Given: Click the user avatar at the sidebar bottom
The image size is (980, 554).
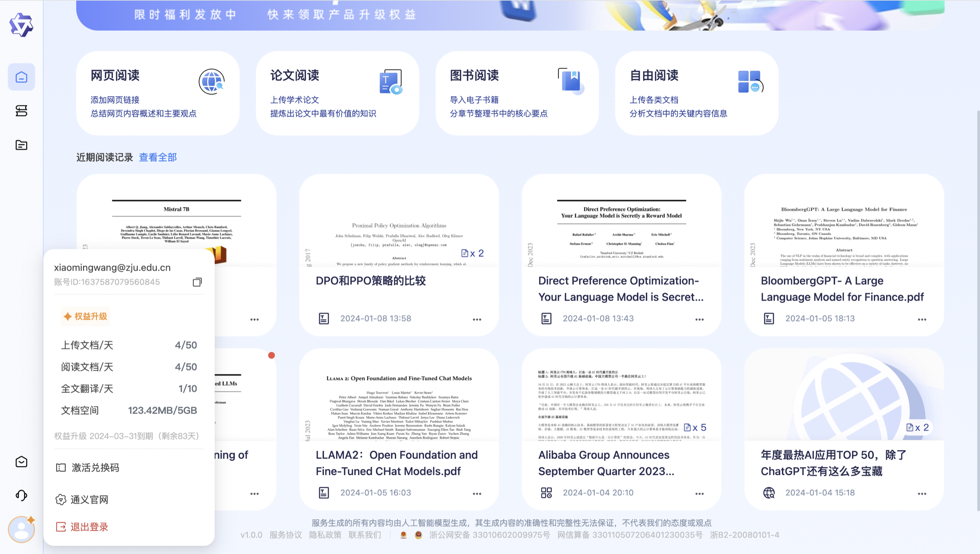Looking at the screenshot, I should [21, 529].
